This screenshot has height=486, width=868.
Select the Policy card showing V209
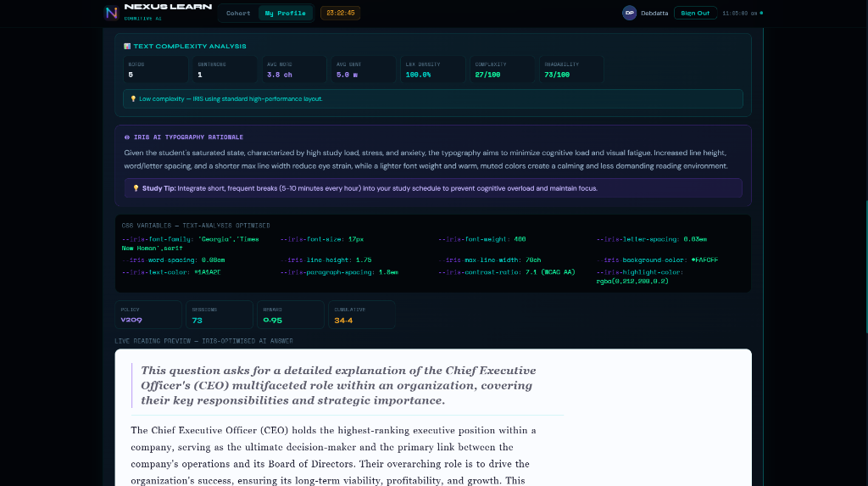[147, 315]
